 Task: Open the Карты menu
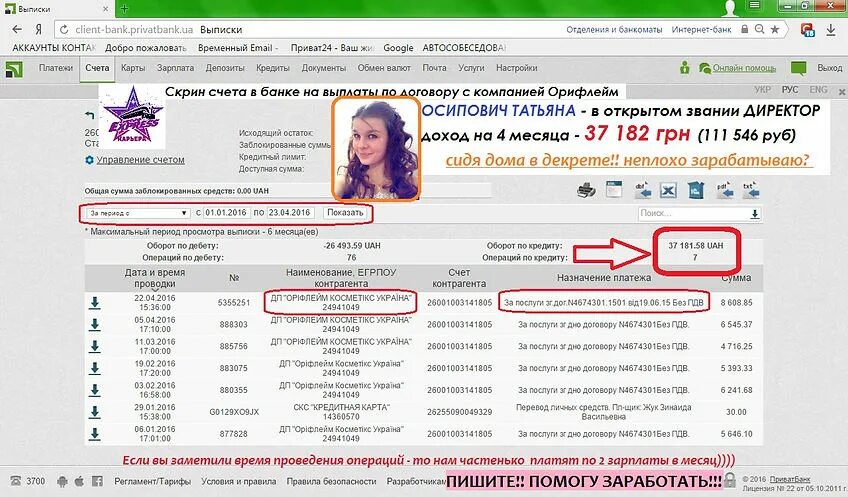[x=132, y=68]
